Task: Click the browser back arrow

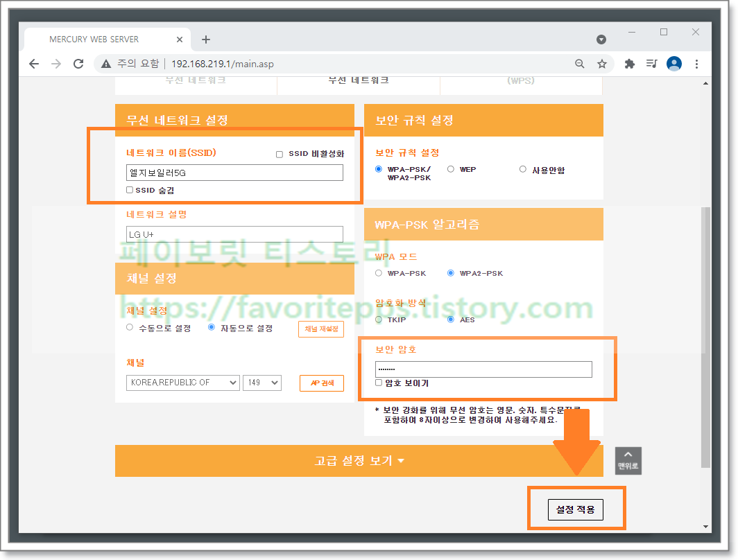Action: pyautogui.click(x=34, y=64)
